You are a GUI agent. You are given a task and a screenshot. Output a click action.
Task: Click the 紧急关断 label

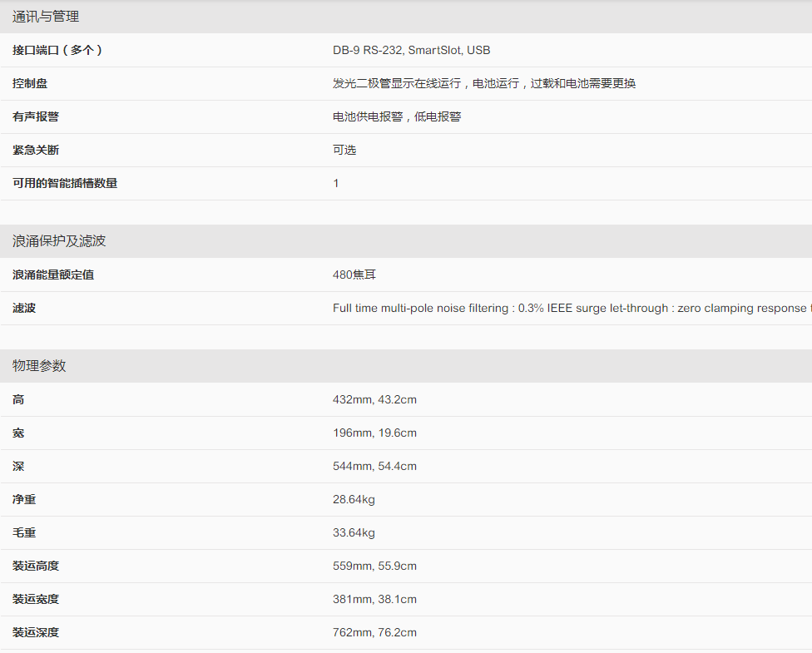36,150
